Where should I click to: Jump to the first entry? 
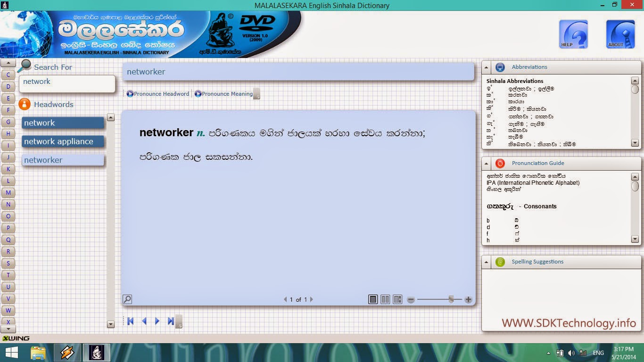[131, 321]
